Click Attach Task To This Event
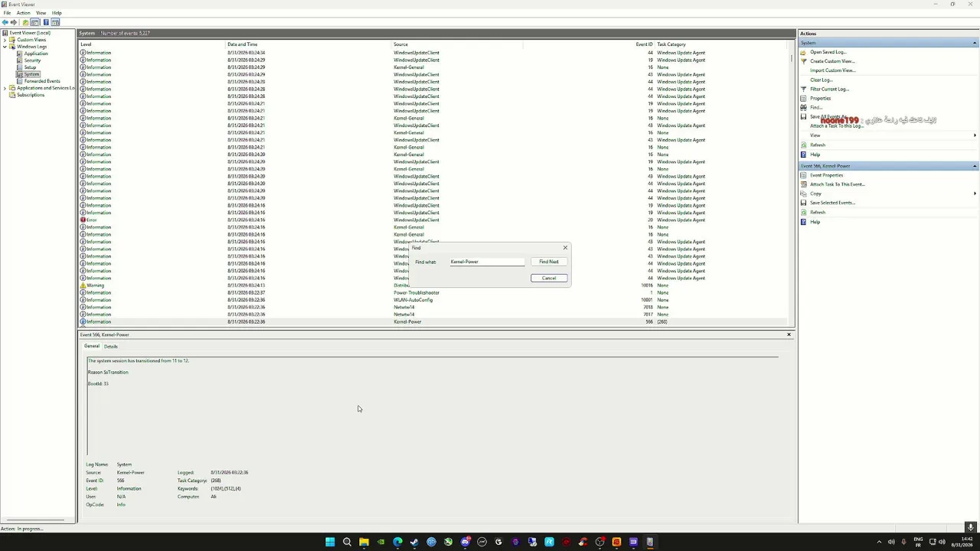Viewport: 980px width, 551px height. 838,184
